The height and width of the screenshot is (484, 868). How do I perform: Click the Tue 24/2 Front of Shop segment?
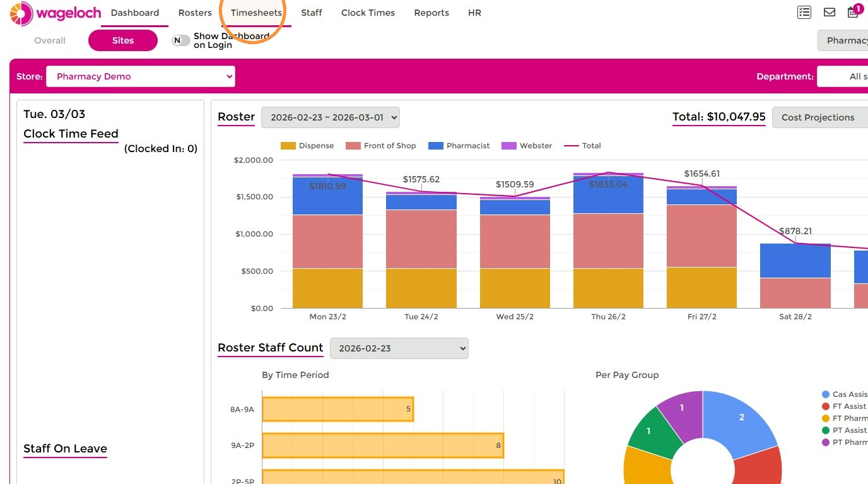(421, 239)
